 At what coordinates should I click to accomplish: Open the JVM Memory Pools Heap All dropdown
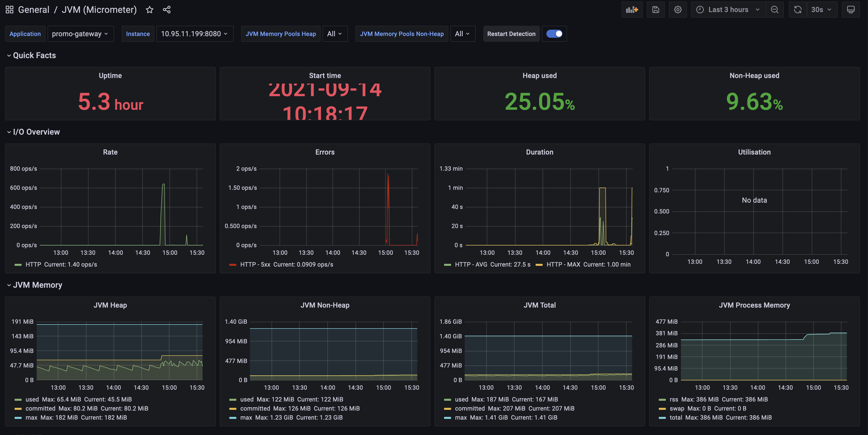pyautogui.click(x=335, y=34)
